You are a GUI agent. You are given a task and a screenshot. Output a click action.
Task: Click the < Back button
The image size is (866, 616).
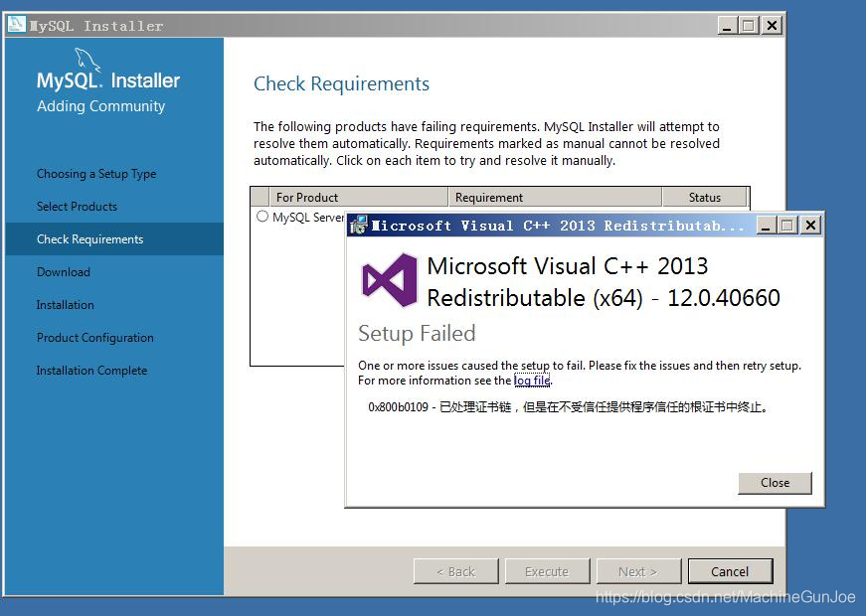pos(455,571)
